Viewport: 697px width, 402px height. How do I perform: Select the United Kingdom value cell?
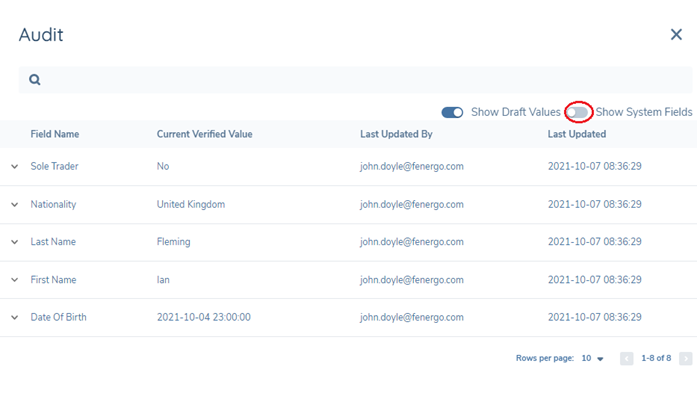click(191, 205)
